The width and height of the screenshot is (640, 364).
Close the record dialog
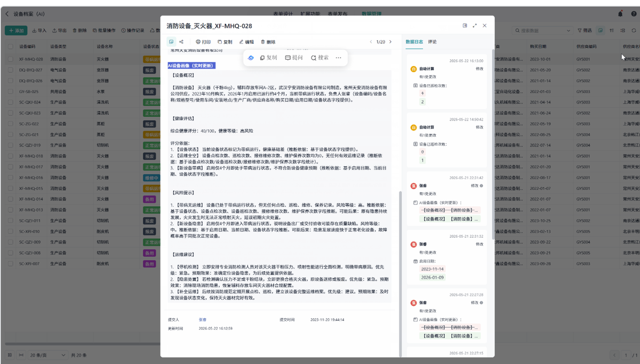tap(485, 26)
